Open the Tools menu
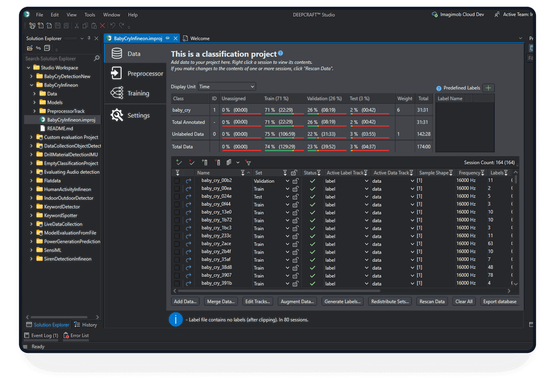This screenshot has height=392, width=555. click(89, 15)
